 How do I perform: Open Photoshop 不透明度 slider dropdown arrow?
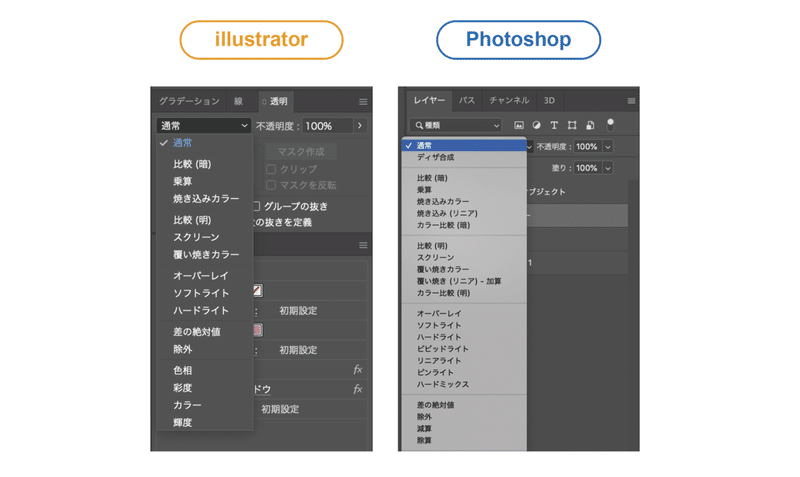click(x=608, y=147)
